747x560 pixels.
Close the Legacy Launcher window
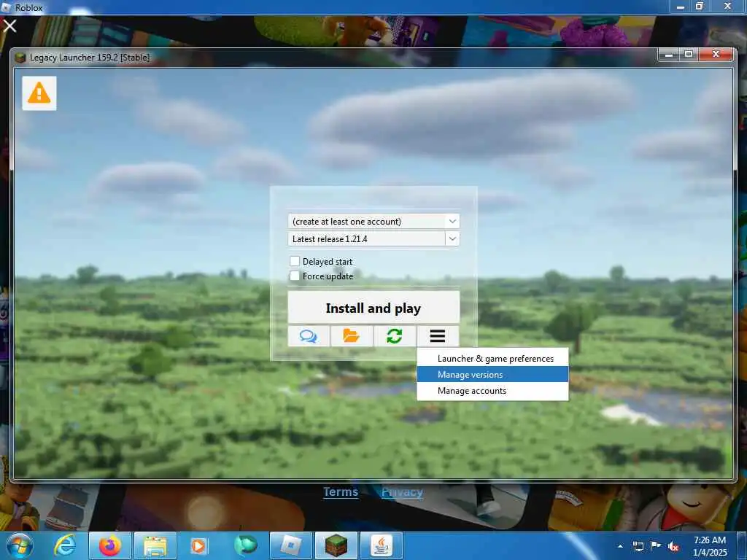[x=716, y=55]
